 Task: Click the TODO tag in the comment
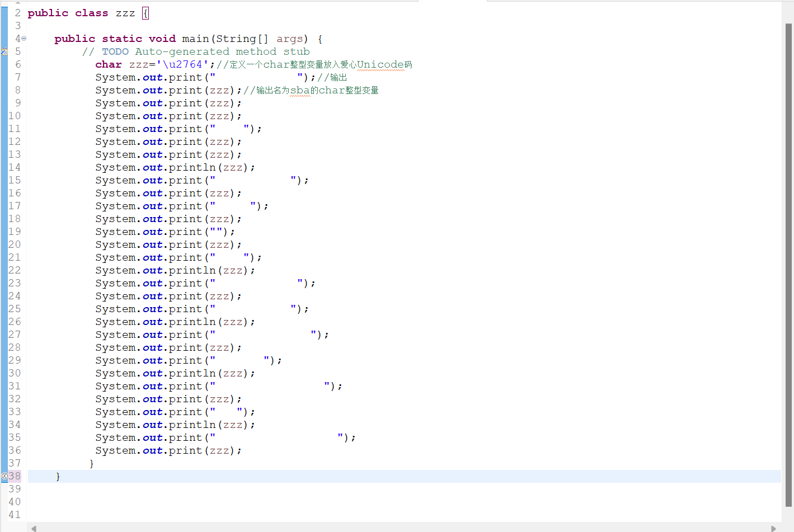coord(115,51)
